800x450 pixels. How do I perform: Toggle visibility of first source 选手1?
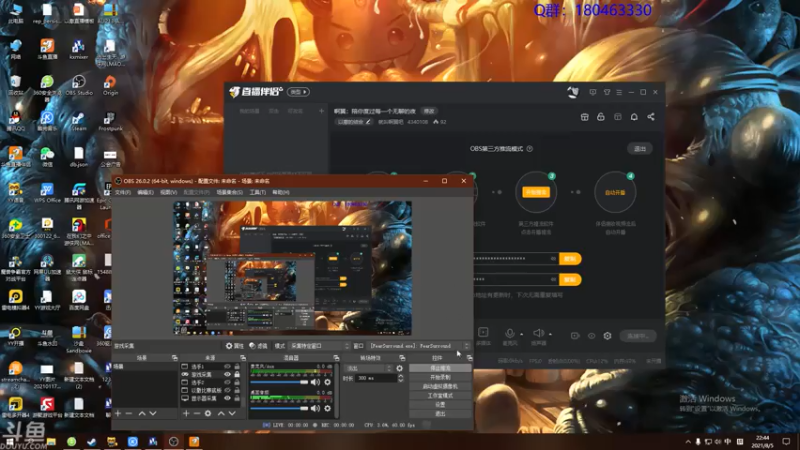click(228, 367)
